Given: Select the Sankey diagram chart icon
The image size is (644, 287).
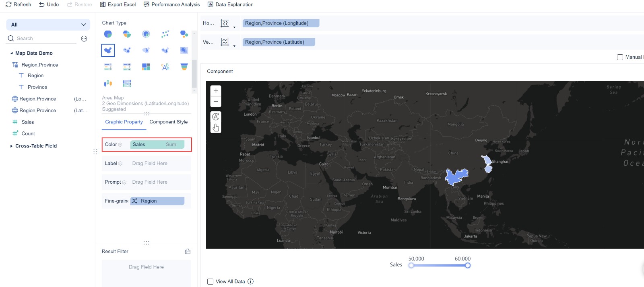Looking at the screenshot, I should point(127,83).
